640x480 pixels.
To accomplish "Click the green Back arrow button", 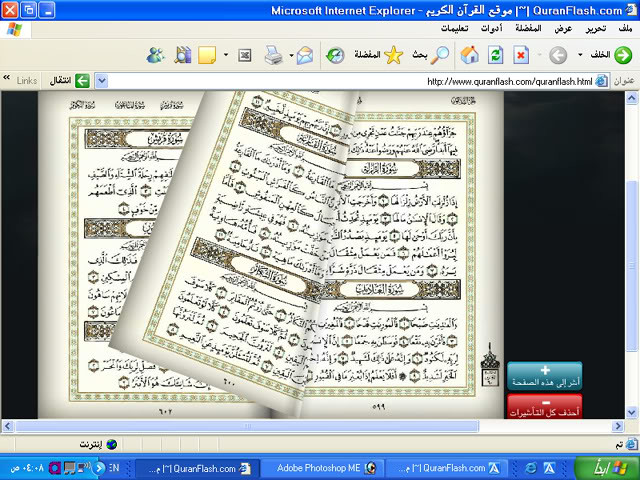I will 623,55.
